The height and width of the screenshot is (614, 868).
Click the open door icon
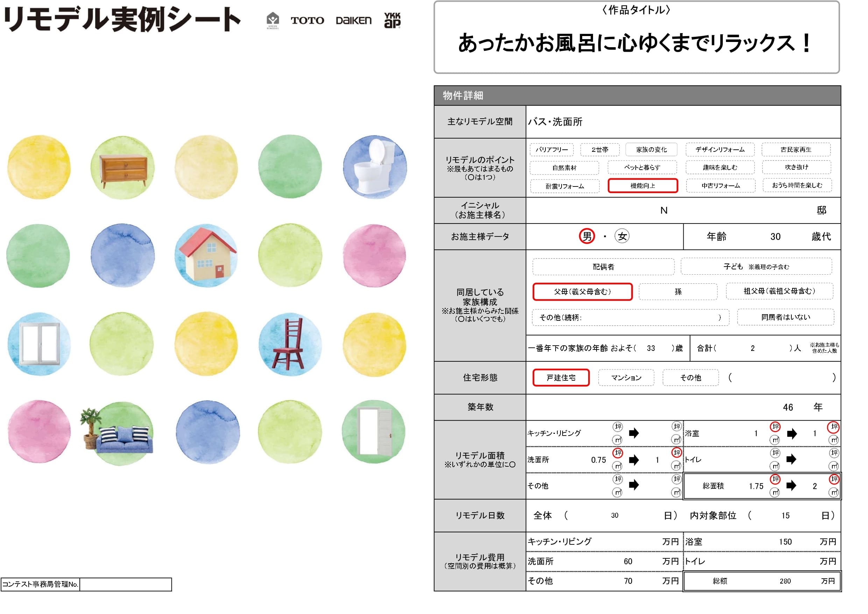coord(375,431)
